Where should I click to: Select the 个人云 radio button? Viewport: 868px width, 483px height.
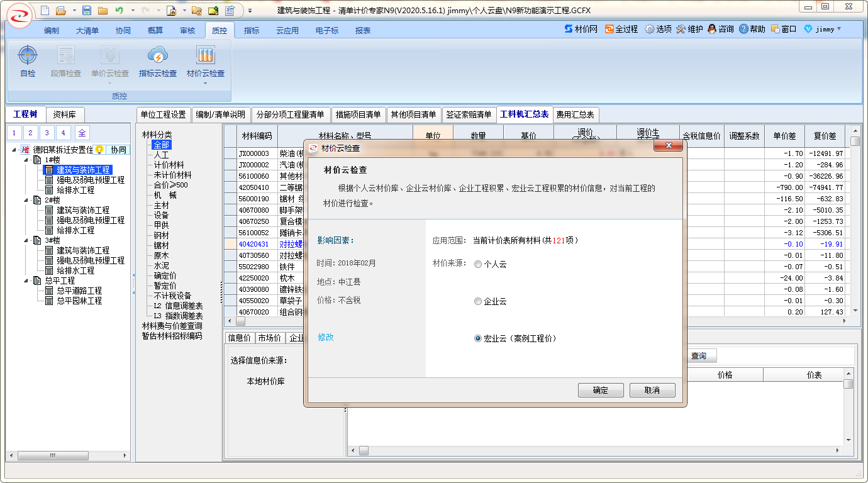pyautogui.click(x=478, y=264)
